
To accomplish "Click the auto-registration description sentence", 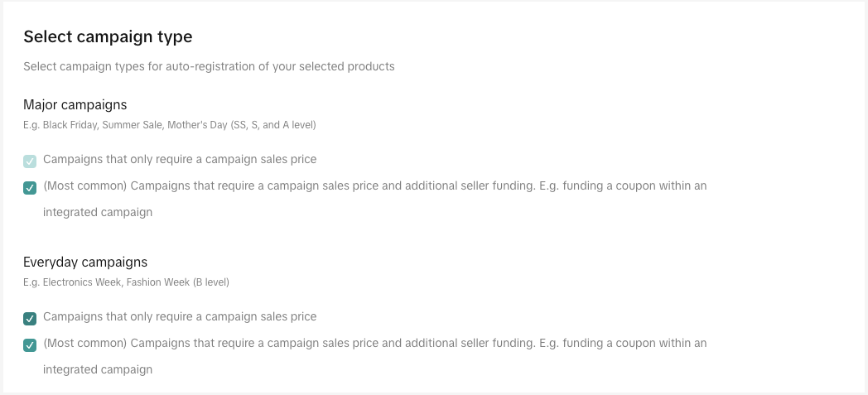I will click(209, 66).
